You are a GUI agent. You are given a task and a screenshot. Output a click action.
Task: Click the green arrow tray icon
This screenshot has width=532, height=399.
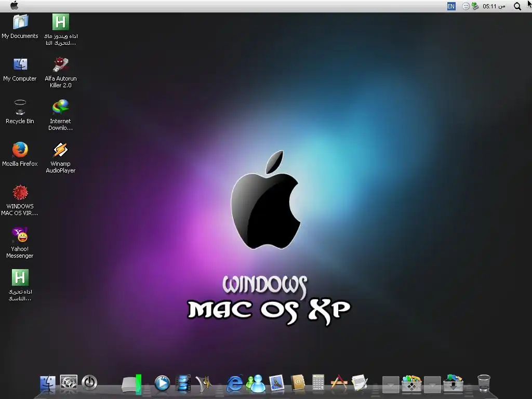475,6
